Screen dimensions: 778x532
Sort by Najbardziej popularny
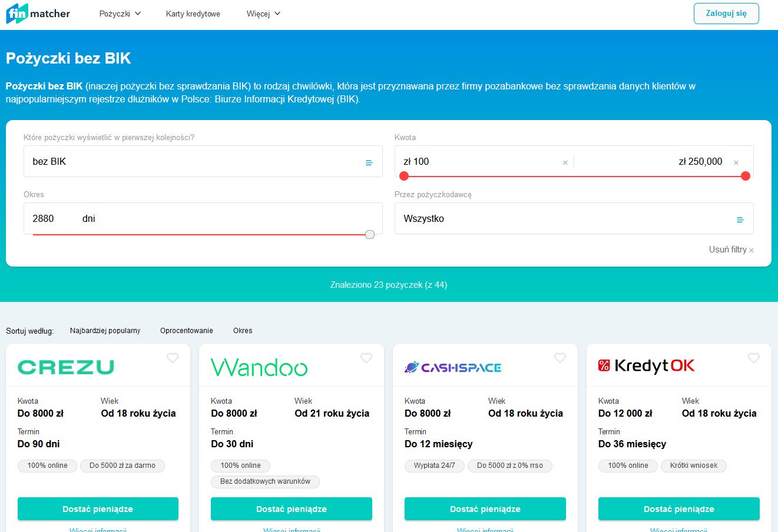click(x=105, y=331)
